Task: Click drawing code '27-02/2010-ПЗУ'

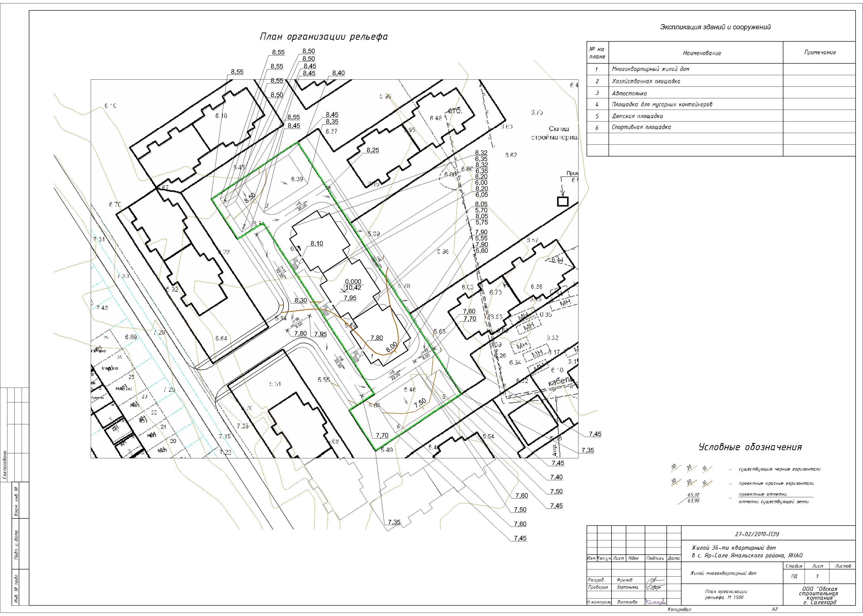Action: pyautogui.click(x=757, y=534)
